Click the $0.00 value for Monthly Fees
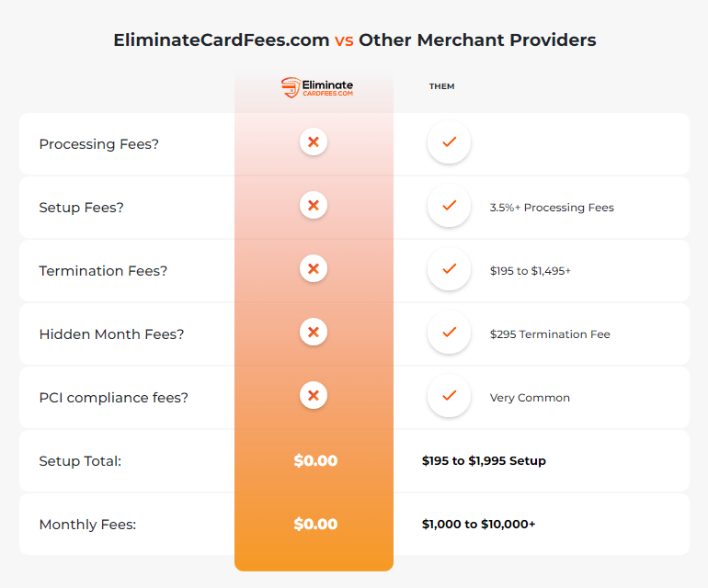708x588 pixels. pyautogui.click(x=315, y=524)
